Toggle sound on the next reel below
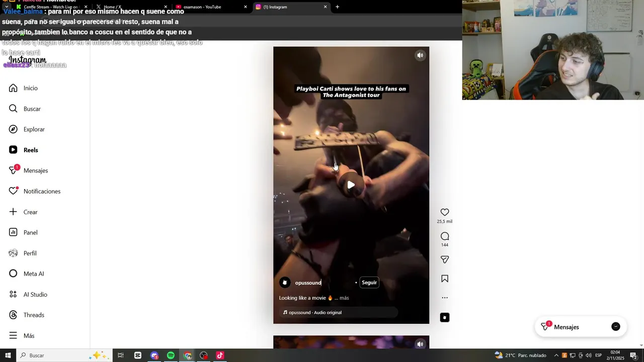644x362 pixels. tap(420, 344)
